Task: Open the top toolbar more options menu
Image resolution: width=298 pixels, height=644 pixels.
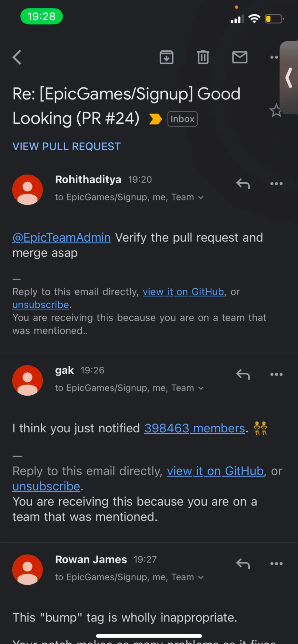Action: coord(274,58)
